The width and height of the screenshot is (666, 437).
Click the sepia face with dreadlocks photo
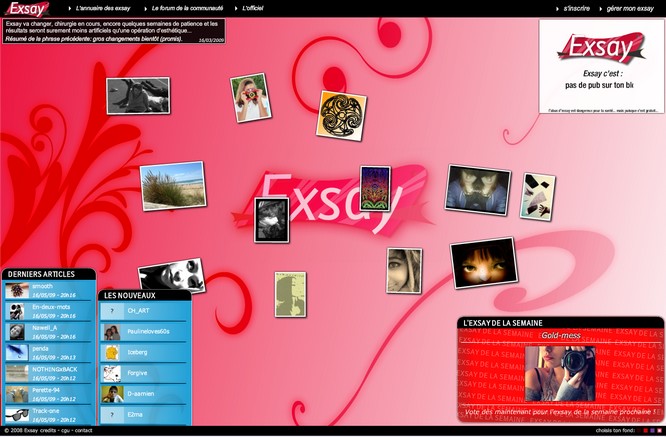pos(404,271)
